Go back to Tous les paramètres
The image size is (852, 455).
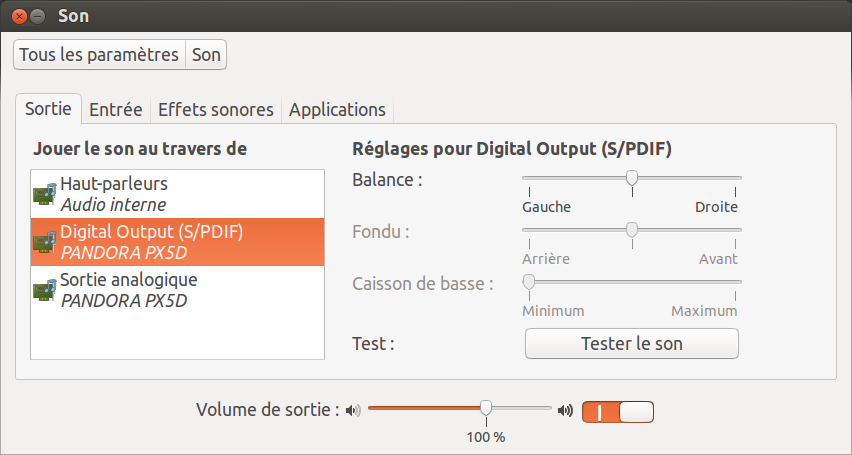point(99,55)
